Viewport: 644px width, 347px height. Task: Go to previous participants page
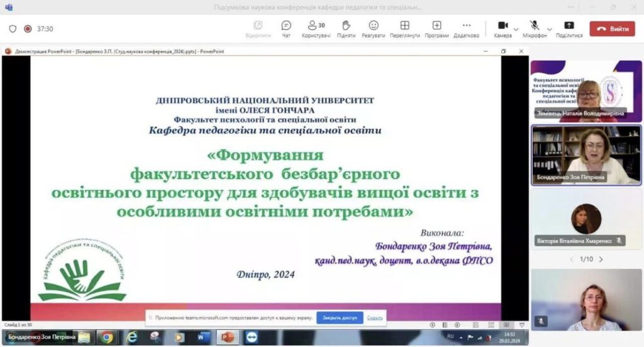pyautogui.click(x=572, y=259)
